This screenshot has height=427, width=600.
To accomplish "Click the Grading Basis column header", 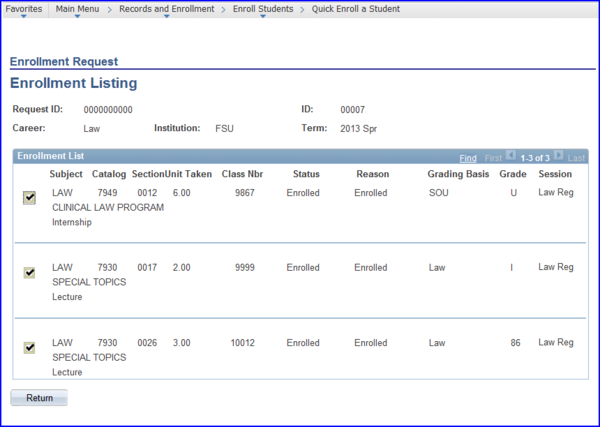I will [x=458, y=174].
